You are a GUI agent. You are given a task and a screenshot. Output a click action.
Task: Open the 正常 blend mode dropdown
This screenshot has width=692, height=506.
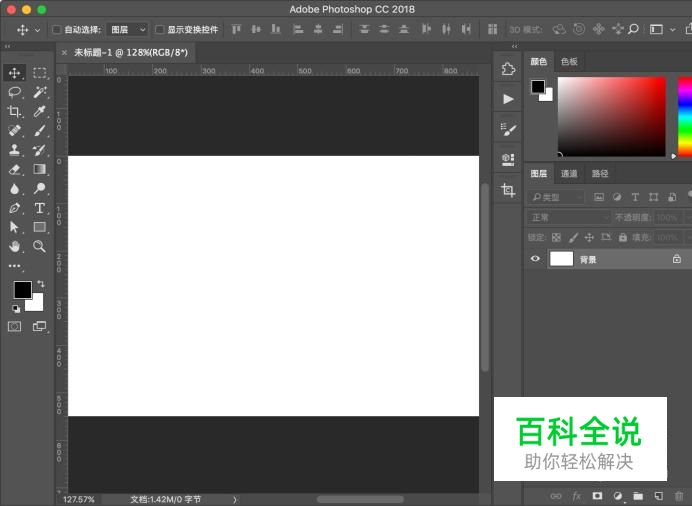pos(568,217)
